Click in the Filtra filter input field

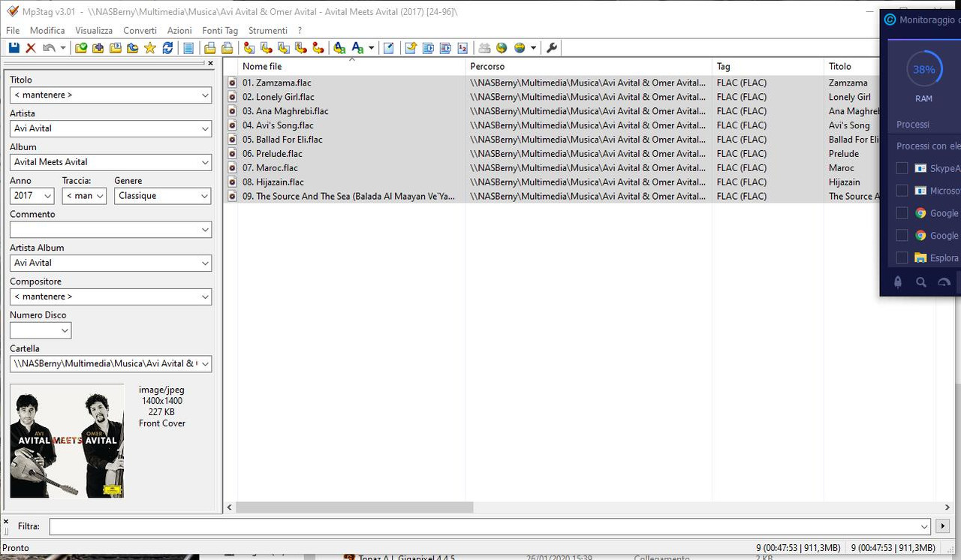point(484,526)
